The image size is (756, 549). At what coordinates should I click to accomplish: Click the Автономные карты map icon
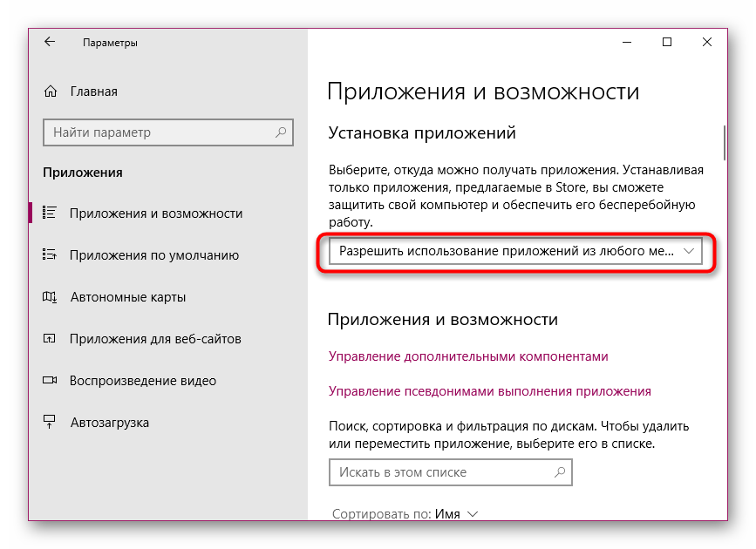click(x=50, y=297)
